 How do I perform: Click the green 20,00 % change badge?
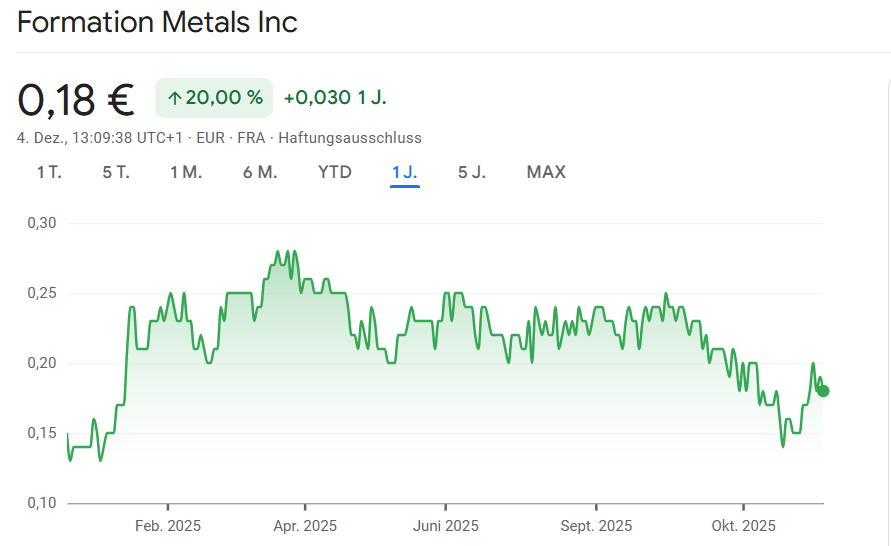click(x=214, y=98)
